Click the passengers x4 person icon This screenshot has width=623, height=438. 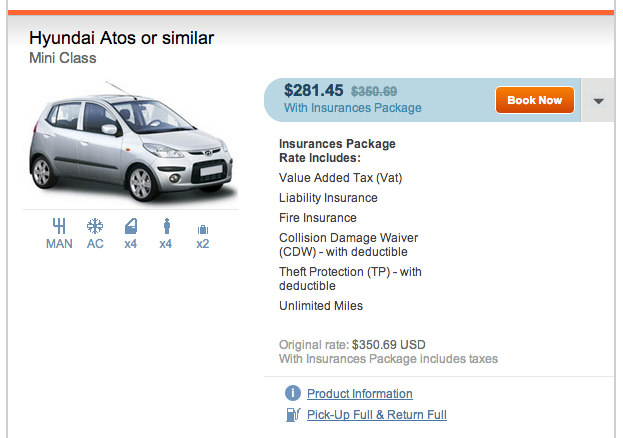[166, 226]
